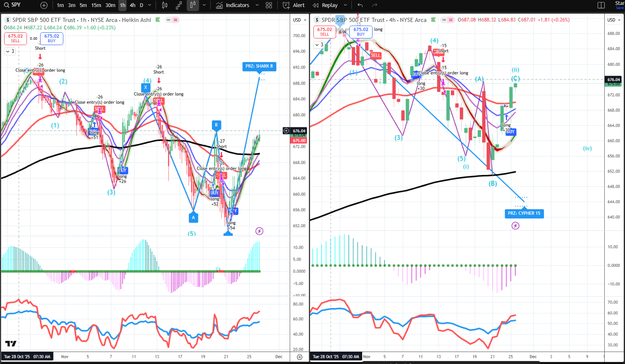The height and width of the screenshot is (364, 625).
Task: Click the highlighted hollow candles chart type icon
Action: point(193,5)
